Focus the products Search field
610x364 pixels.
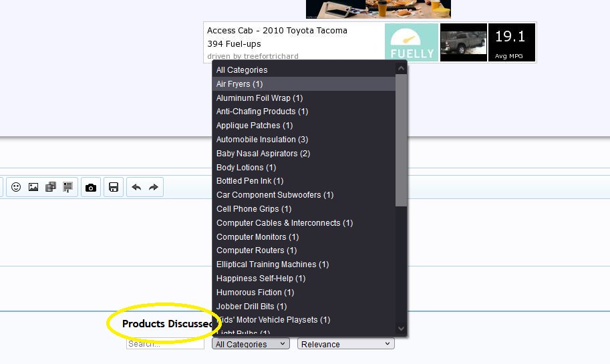click(165, 344)
